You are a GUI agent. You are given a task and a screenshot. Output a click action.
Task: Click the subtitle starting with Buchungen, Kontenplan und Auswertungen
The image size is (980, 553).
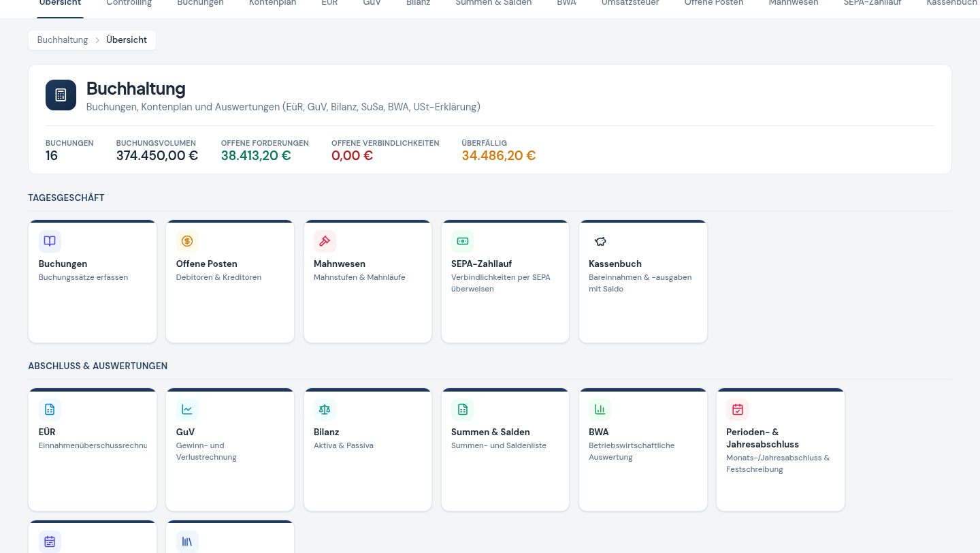tap(284, 107)
